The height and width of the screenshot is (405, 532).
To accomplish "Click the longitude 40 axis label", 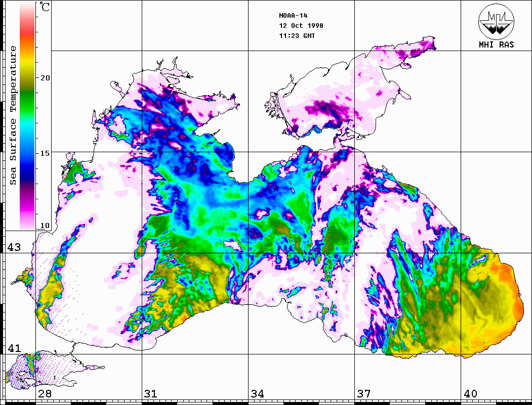I will coord(470,394).
